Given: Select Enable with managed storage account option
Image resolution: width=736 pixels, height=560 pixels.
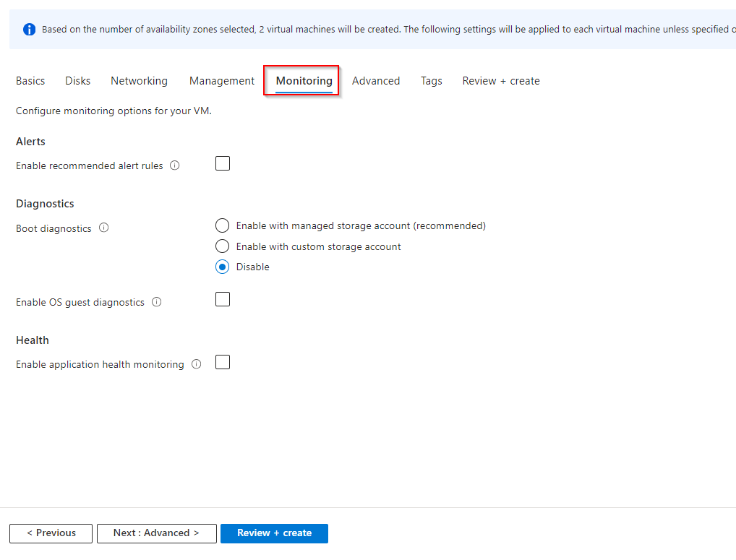Looking at the screenshot, I should (x=223, y=226).
